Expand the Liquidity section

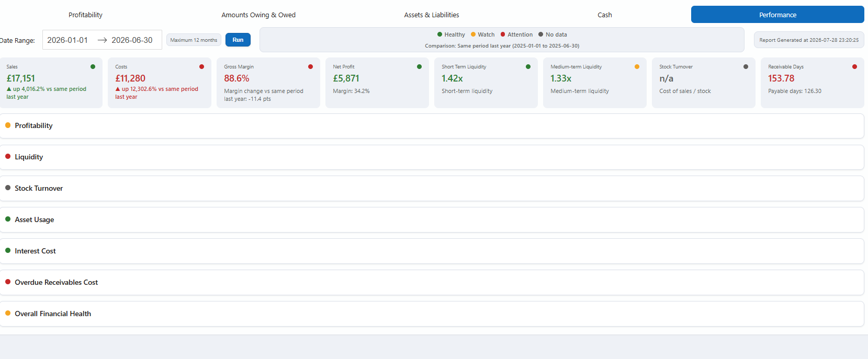click(x=432, y=157)
